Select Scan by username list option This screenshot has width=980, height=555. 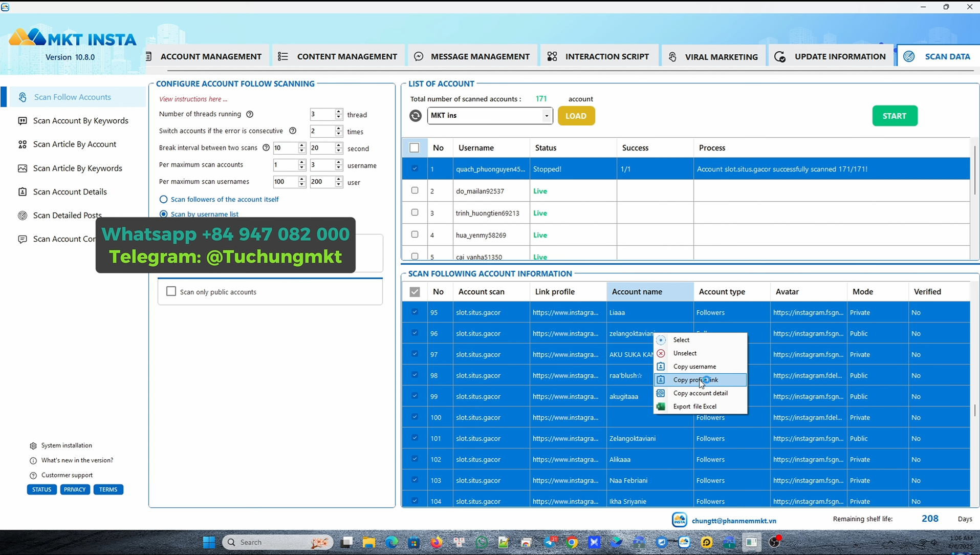pos(163,214)
